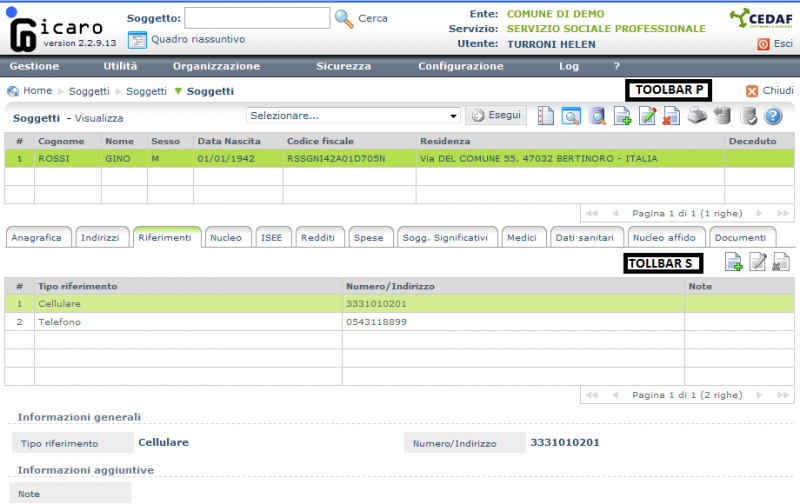This screenshot has width=800, height=504.
Task: Open help with the blue question mark icon
Action: coord(773,116)
